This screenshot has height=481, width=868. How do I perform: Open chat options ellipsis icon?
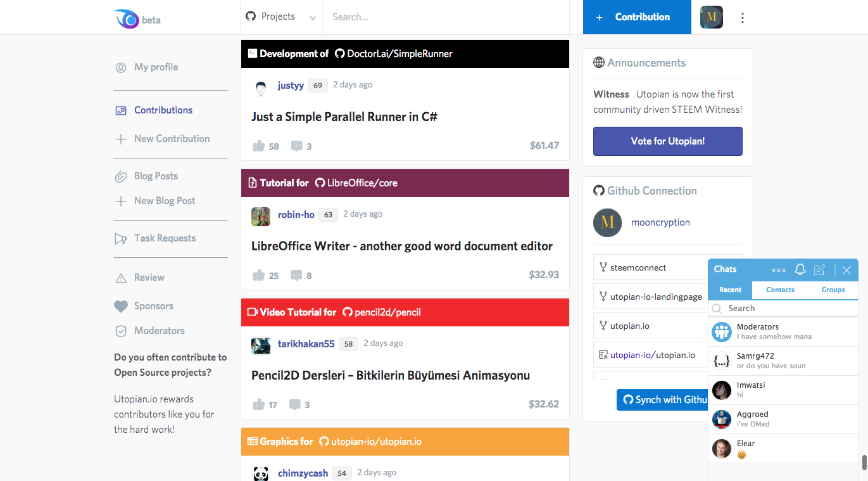(x=779, y=270)
